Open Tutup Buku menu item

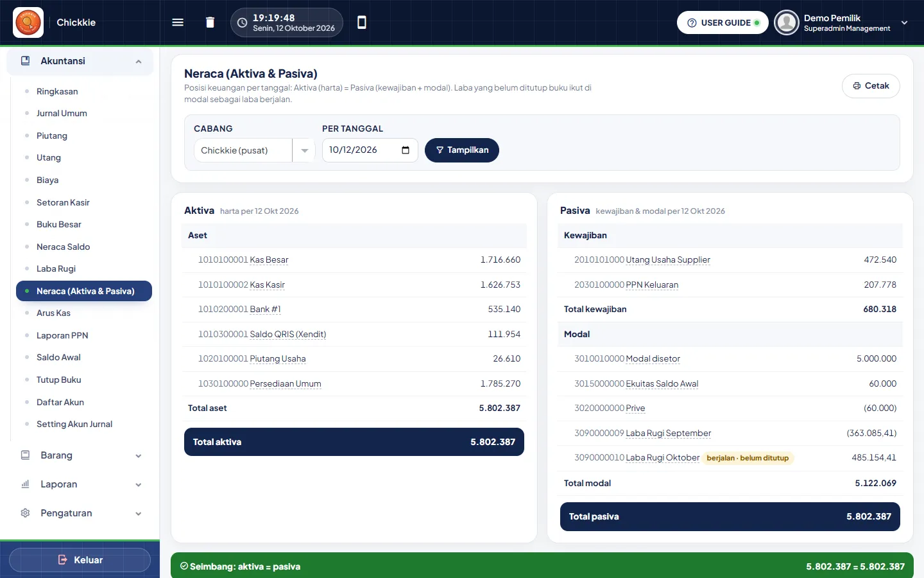click(x=59, y=380)
